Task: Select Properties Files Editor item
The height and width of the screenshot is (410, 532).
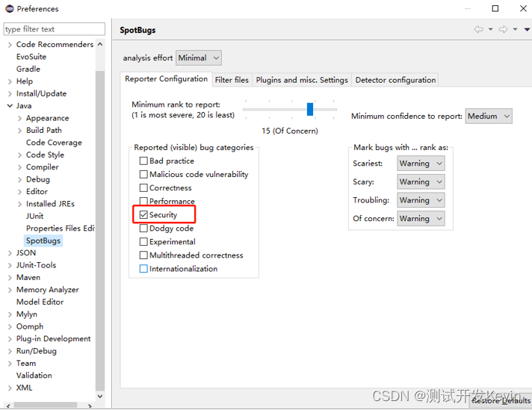Action: [61, 229]
